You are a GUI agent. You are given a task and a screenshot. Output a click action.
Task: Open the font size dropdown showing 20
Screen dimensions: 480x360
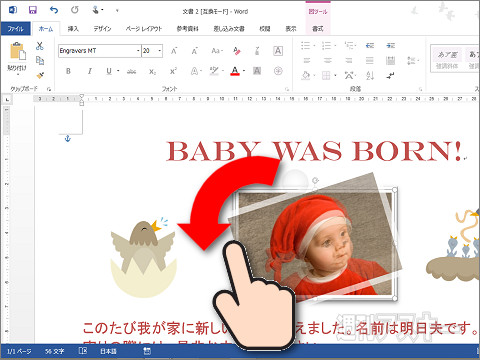pyautogui.click(x=160, y=51)
